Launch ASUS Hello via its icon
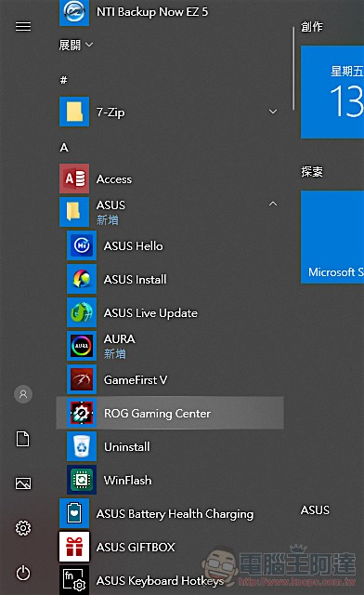This screenshot has height=595, width=364. tap(82, 245)
